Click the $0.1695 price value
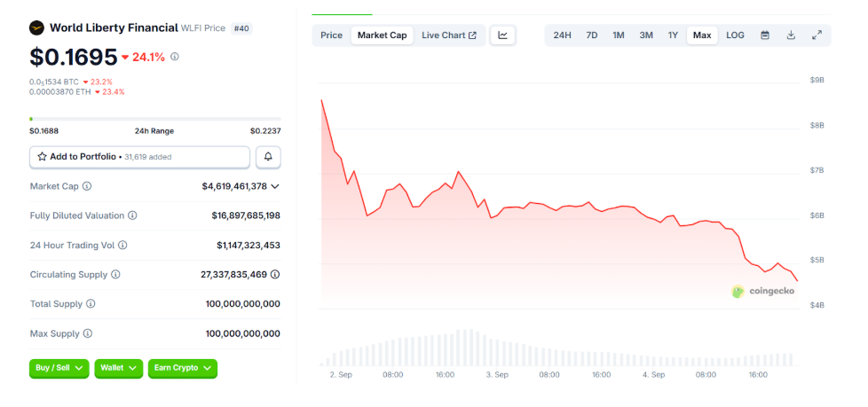This screenshot has width=868, height=407. 74,57
